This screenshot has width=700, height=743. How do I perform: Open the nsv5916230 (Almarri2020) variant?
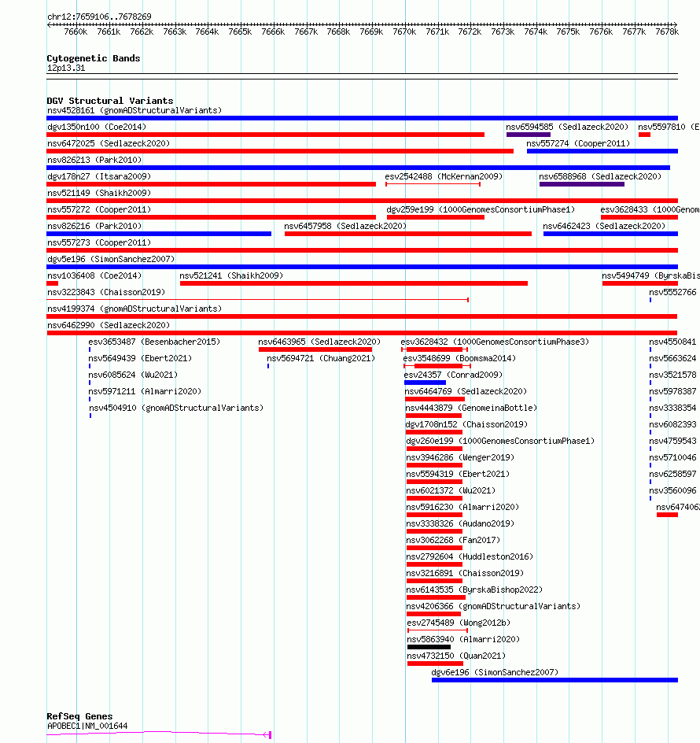point(434,515)
